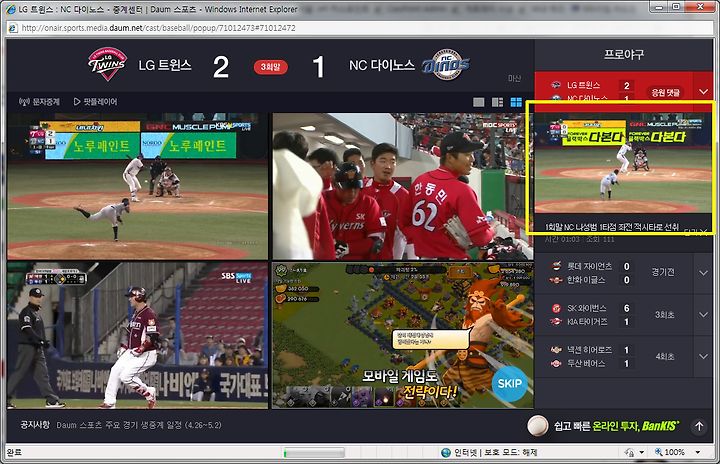Click the Nexen Heroes logo in sidebar

pos(556,350)
